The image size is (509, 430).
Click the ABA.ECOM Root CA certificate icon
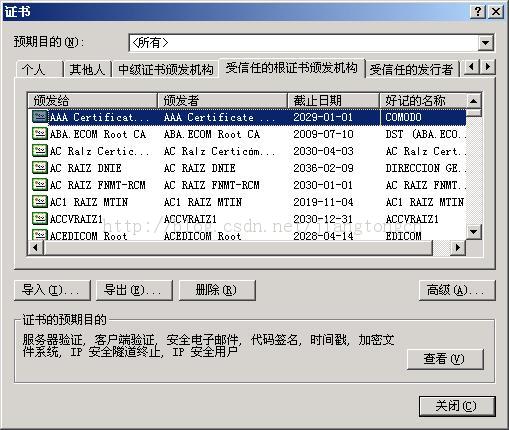click(40, 134)
